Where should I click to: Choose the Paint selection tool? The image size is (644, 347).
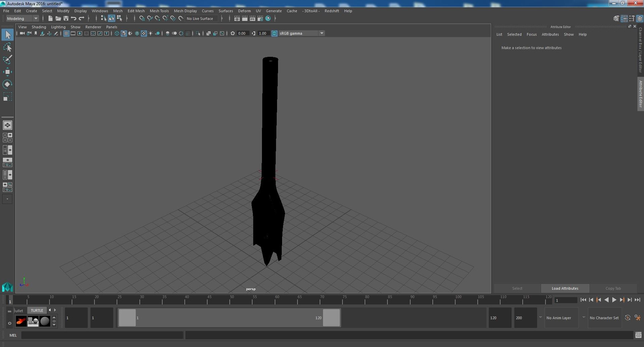click(7, 60)
